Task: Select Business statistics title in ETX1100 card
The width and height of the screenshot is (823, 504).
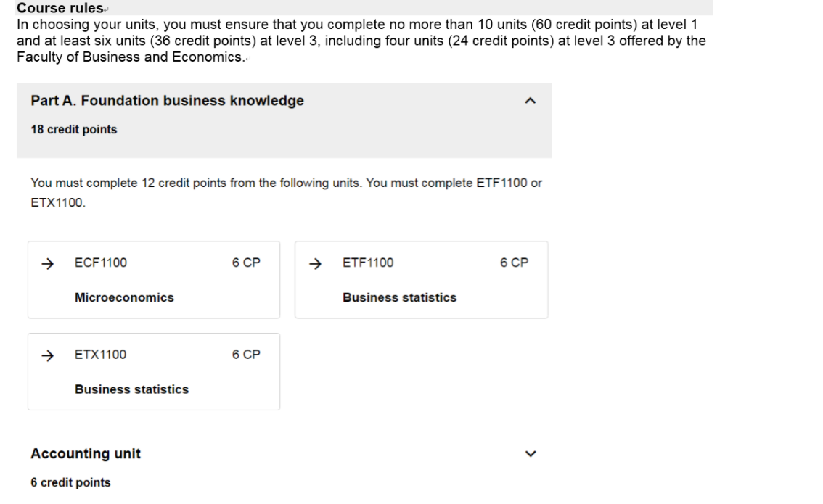Action: coord(131,389)
